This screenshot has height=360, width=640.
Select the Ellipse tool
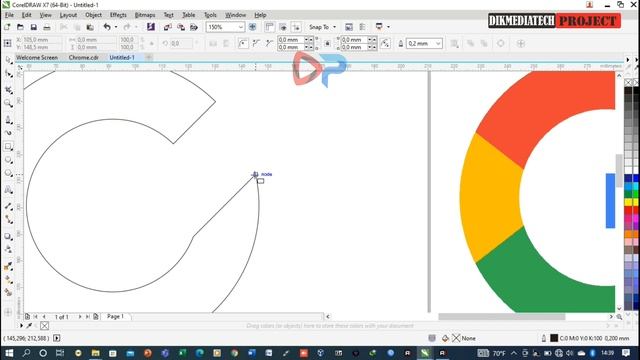(8, 160)
